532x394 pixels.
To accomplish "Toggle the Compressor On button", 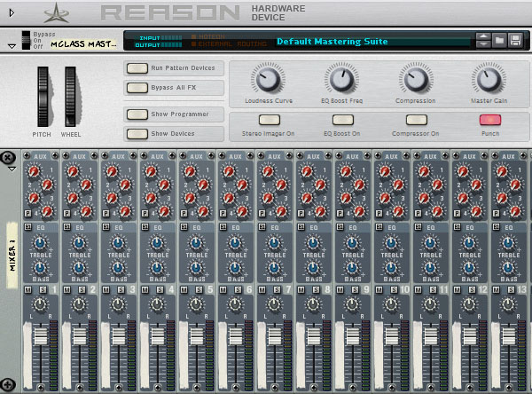I will click(417, 120).
